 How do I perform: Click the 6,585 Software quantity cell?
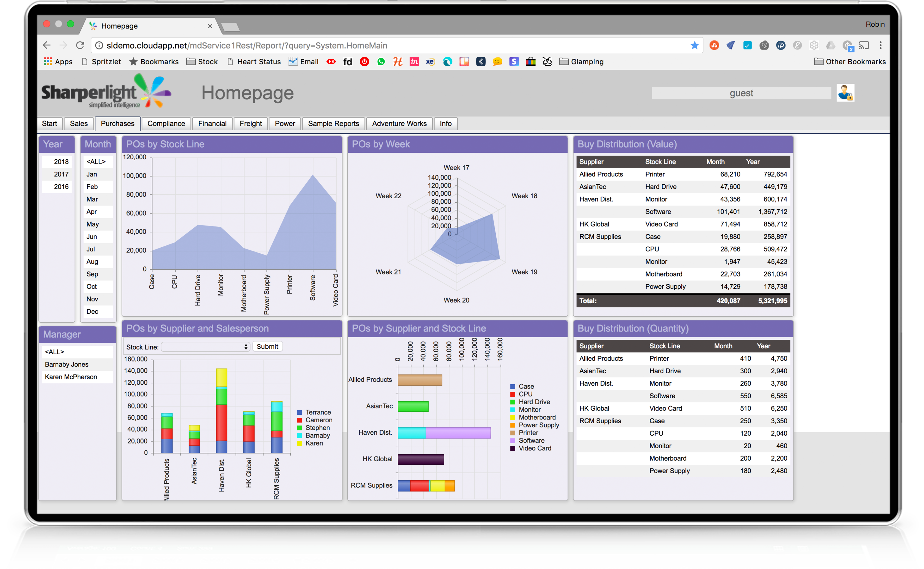778,396
